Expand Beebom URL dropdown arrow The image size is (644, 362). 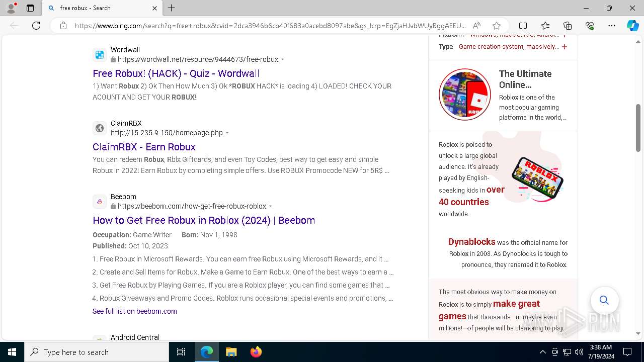tap(271, 207)
